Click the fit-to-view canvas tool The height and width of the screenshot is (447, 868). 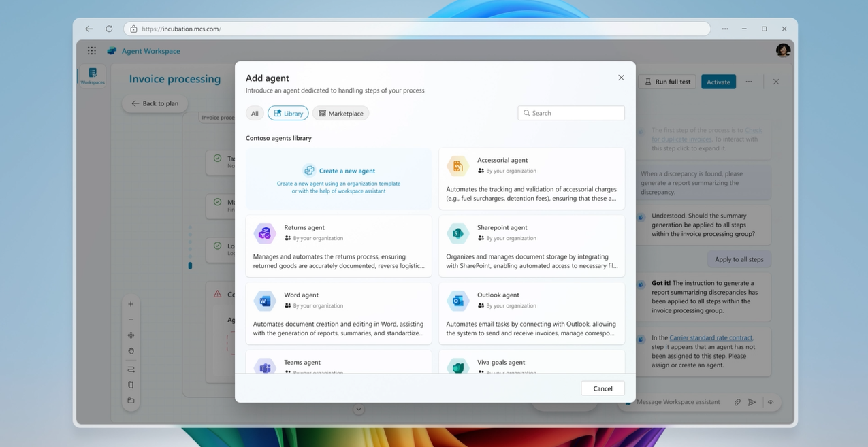(131, 335)
